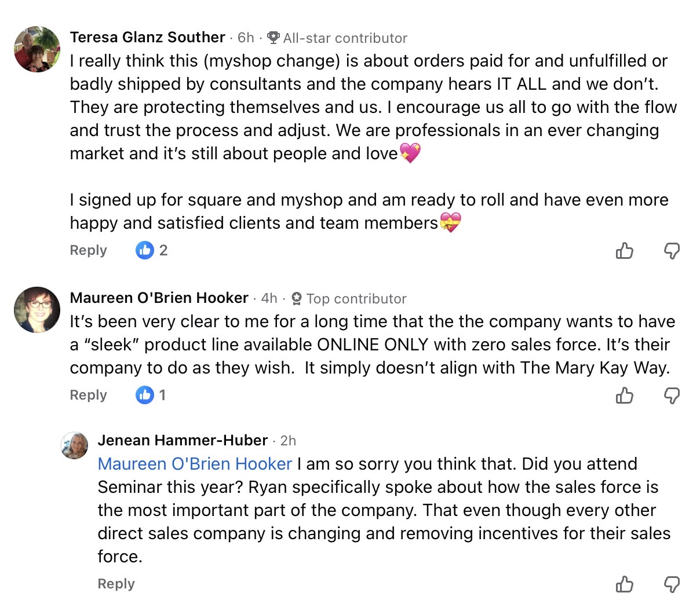Open Maureen O'Brien Hooker's profile name

(159, 298)
